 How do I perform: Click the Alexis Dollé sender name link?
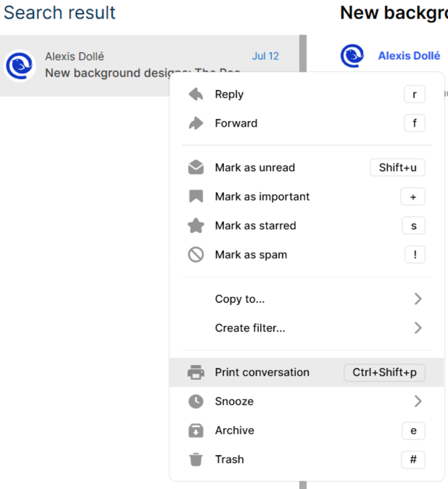(x=409, y=55)
